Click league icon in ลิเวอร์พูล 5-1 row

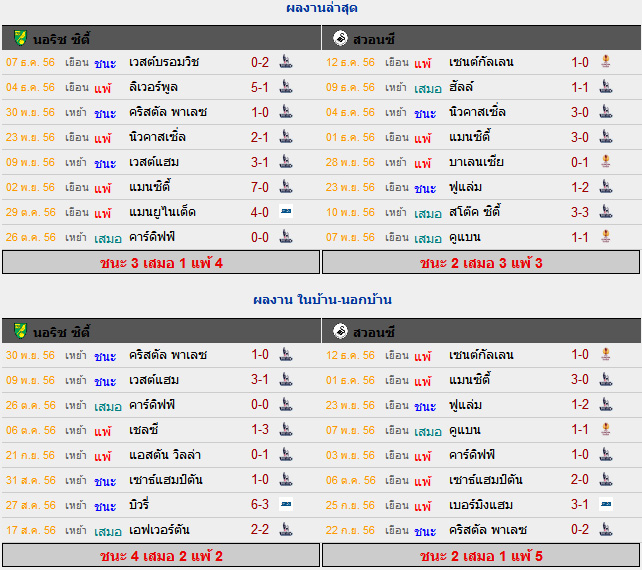coord(286,86)
